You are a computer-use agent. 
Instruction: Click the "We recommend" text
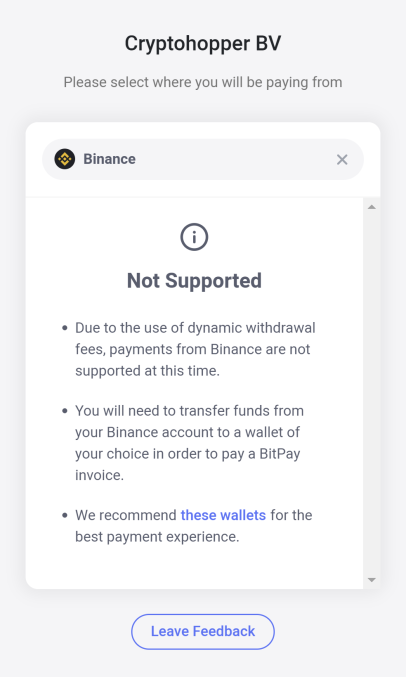pos(126,515)
